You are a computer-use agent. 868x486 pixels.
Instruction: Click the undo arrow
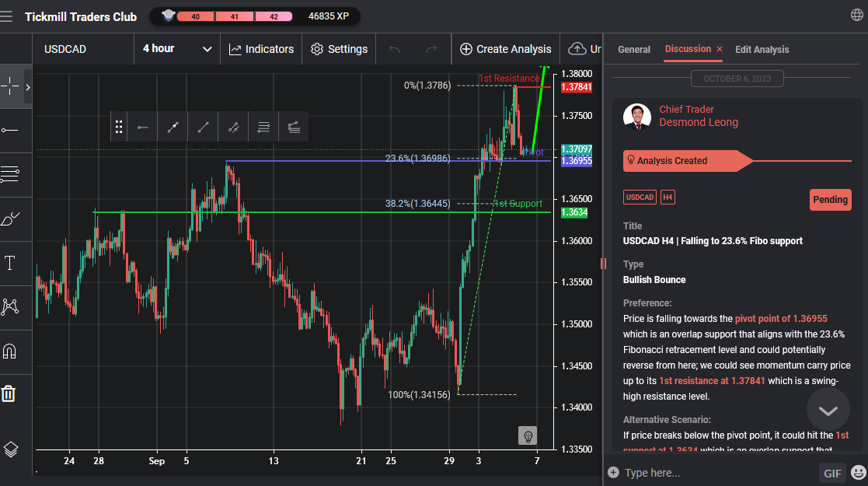pyautogui.click(x=394, y=49)
